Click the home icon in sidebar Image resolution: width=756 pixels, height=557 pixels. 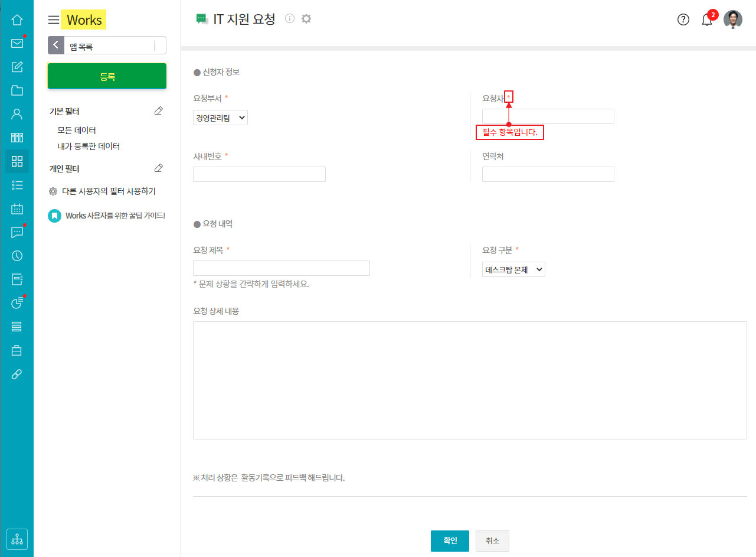coord(17,19)
